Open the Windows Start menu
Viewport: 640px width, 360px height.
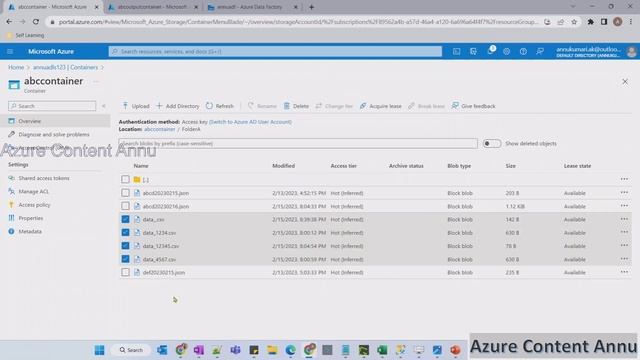point(100,350)
